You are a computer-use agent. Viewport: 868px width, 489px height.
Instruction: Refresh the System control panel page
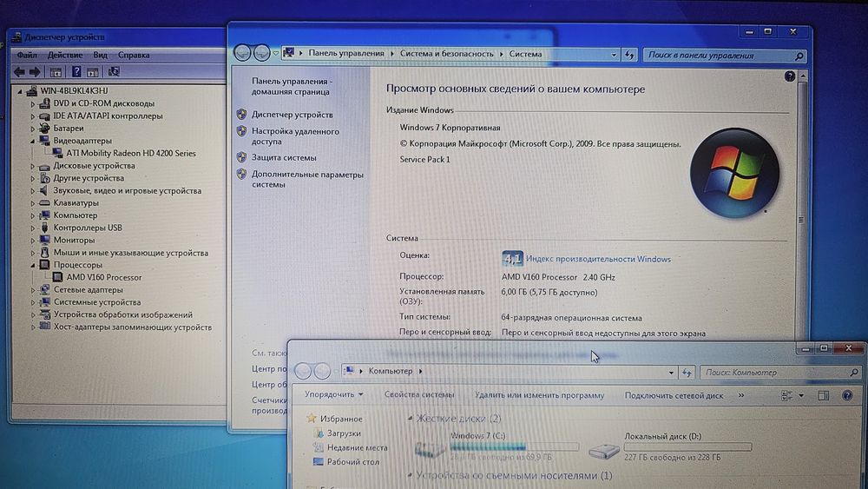pos(629,54)
